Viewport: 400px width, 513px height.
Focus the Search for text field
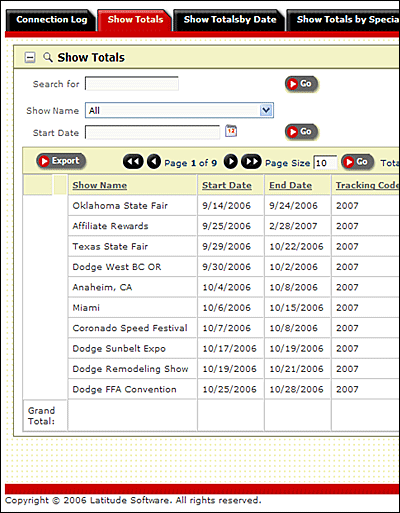(132, 83)
